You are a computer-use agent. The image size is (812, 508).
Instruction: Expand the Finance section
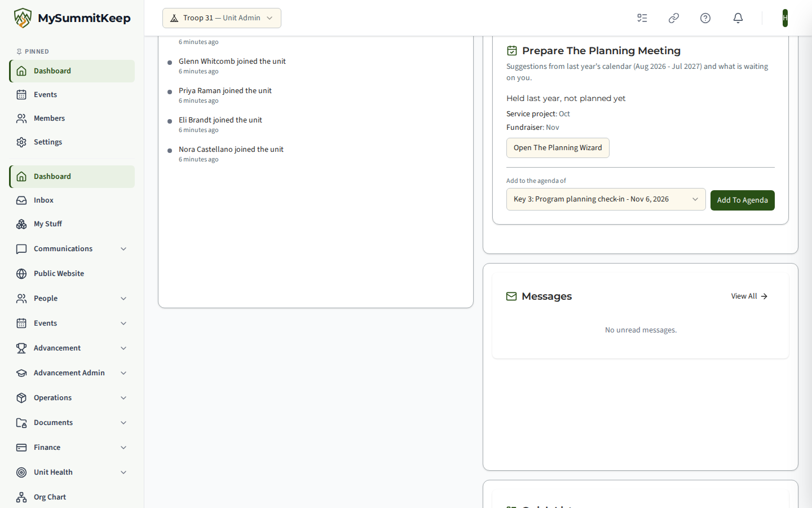coord(72,448)
